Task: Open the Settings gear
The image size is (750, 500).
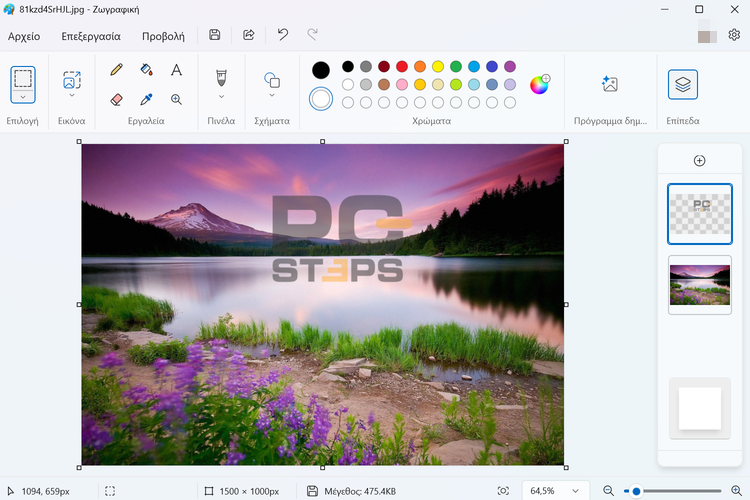Action: 734,35
